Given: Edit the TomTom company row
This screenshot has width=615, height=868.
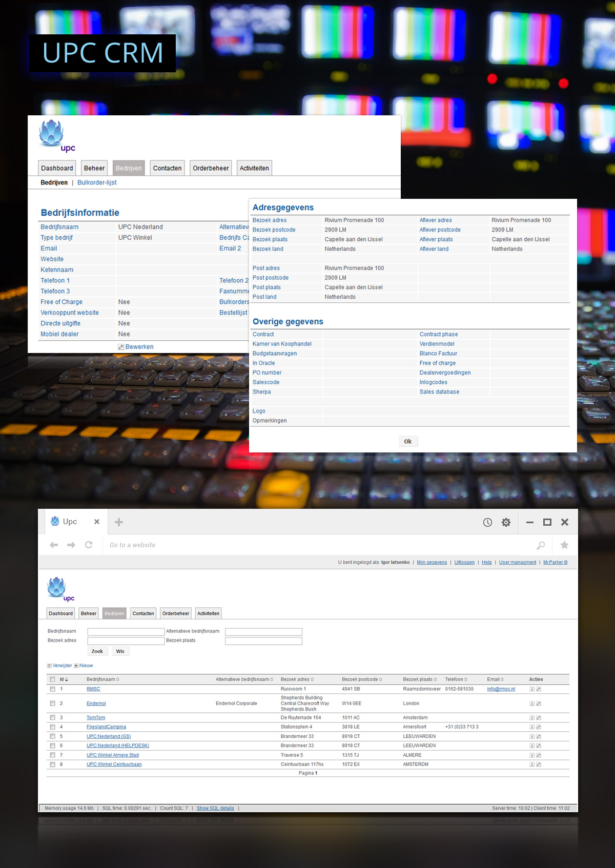Looking at the screenshot, I should tap(539, 718).
